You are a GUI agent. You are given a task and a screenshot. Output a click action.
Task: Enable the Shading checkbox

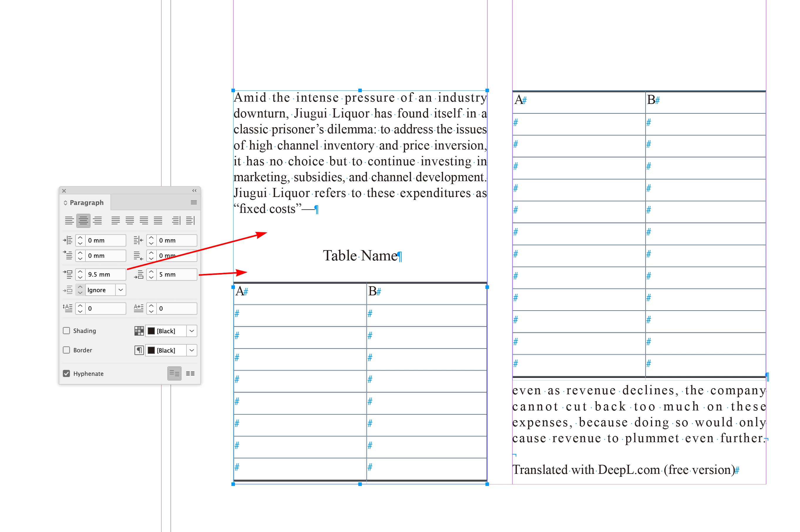point(67,331)
